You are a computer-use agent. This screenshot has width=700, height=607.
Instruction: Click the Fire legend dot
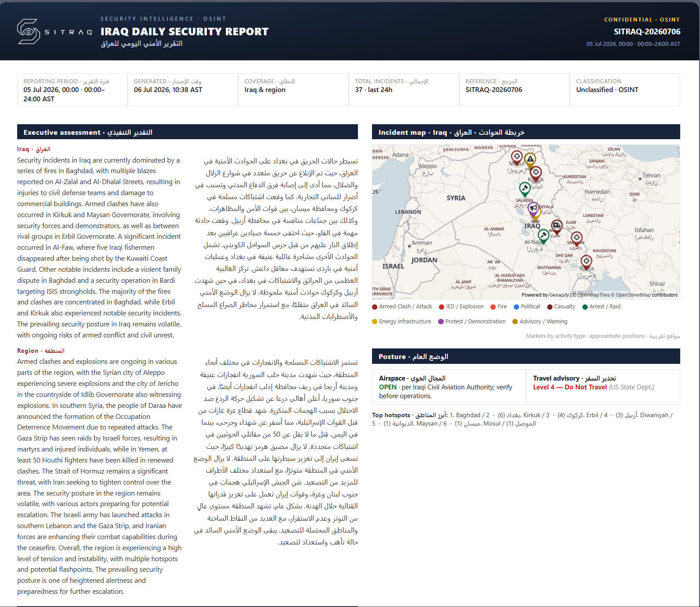pyautogui.click(x=493, y=307)
